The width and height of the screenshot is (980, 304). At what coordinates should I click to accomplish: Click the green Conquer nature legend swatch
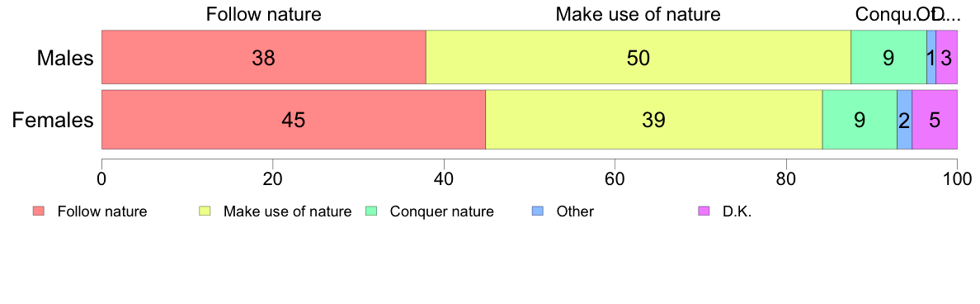pyautogui.click(x=370, y=211)
